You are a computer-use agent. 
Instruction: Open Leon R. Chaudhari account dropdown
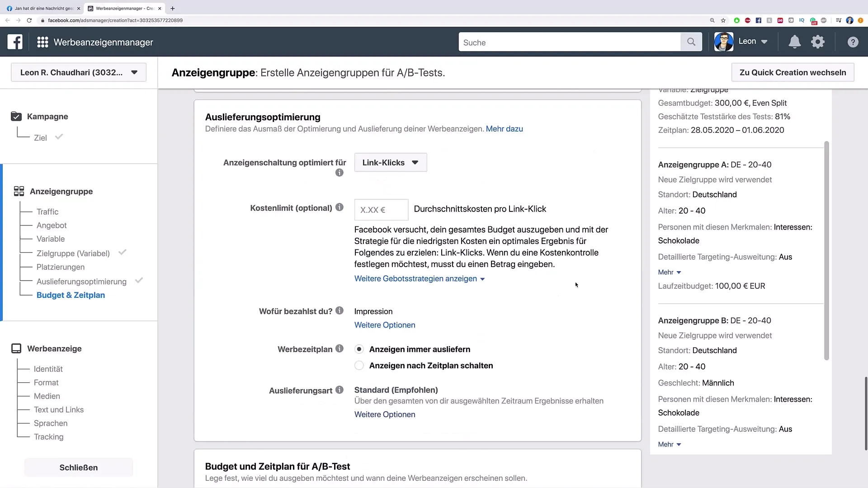[x=79, y=72]
